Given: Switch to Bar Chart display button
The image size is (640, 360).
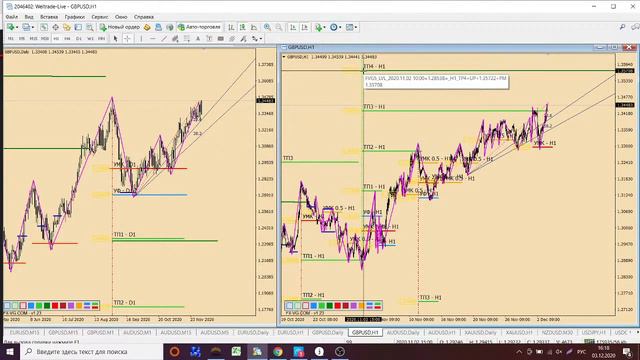Looking at the screenshot, I should 231,27.
